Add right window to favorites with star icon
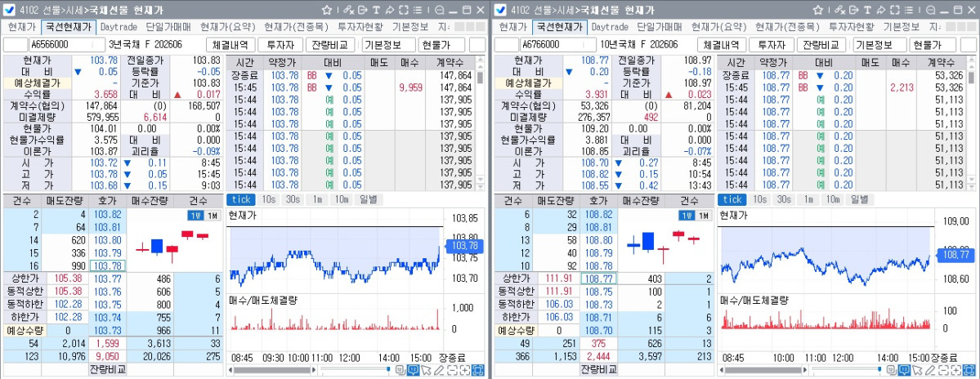 (x=818, y=10)
